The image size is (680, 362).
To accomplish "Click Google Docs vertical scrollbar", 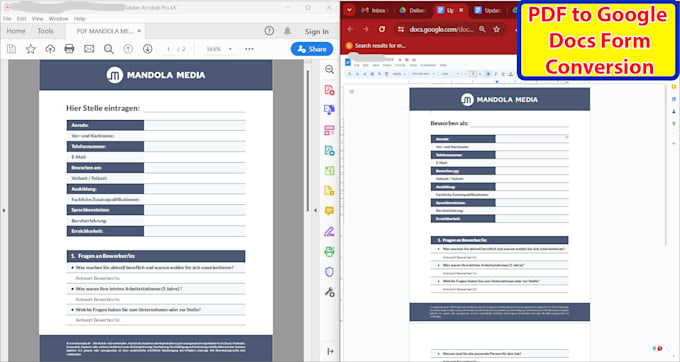I will tap(666, 165).
